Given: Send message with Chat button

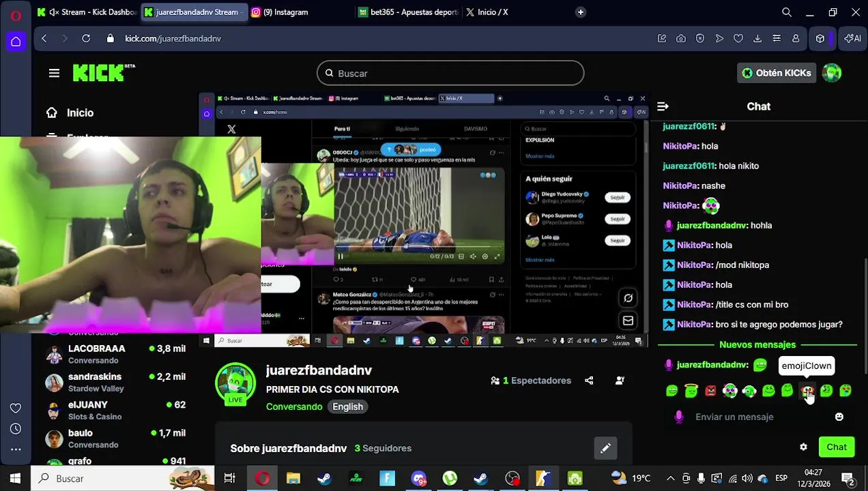Looking at the screenshot, I should click(x=837, y=447).
